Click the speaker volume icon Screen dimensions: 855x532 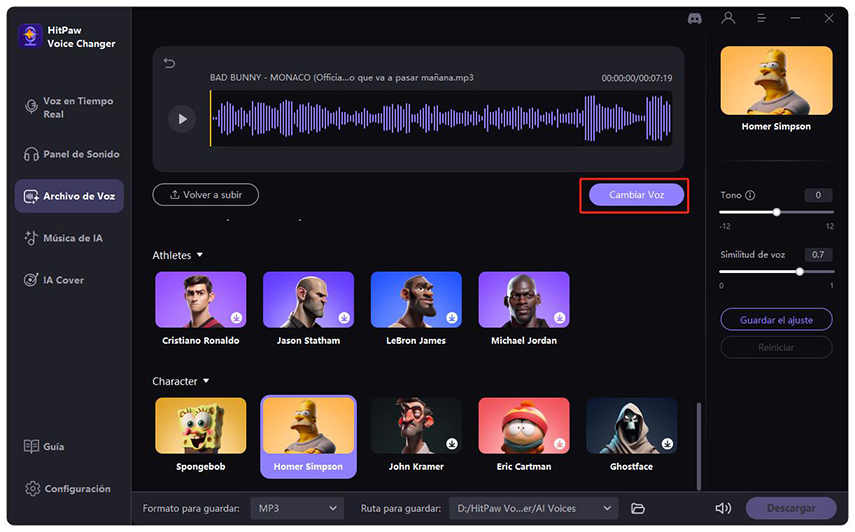click(x=722, y=509)
